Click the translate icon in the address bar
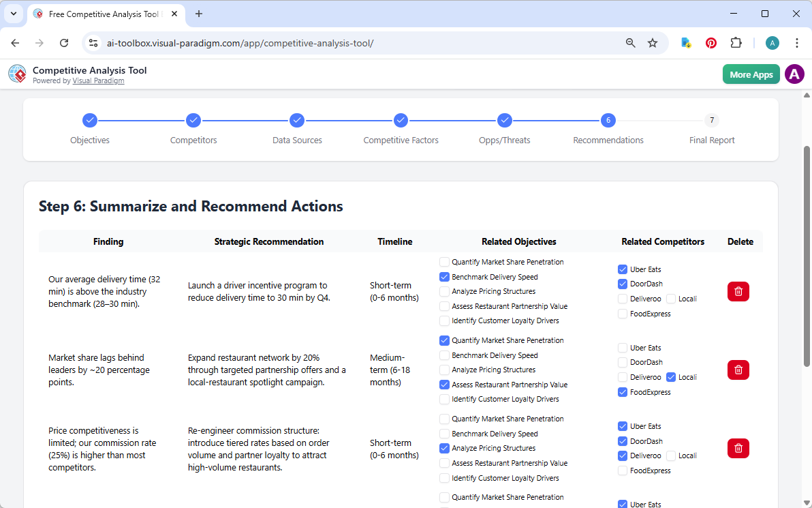Screen dimensions: 812x508 click(x=685, y=42)
